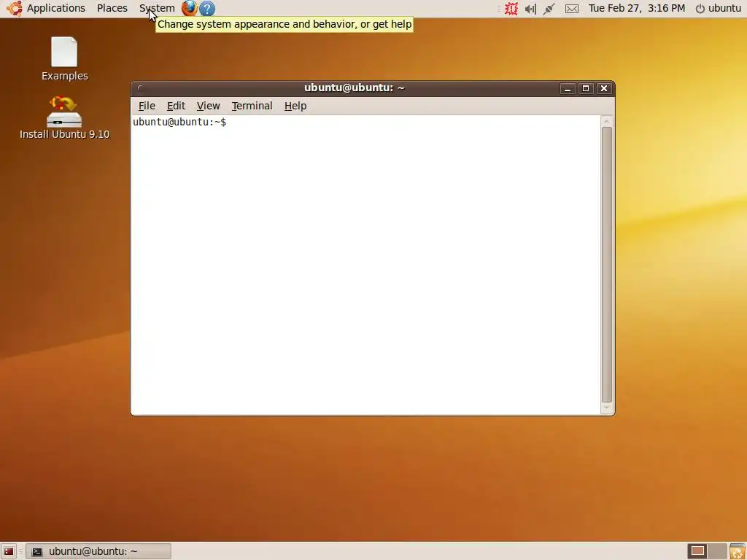Viewport: 747px width, 560px height.
Task: Open the Firefox browser launcher in top panel
Action: (189, 8)
